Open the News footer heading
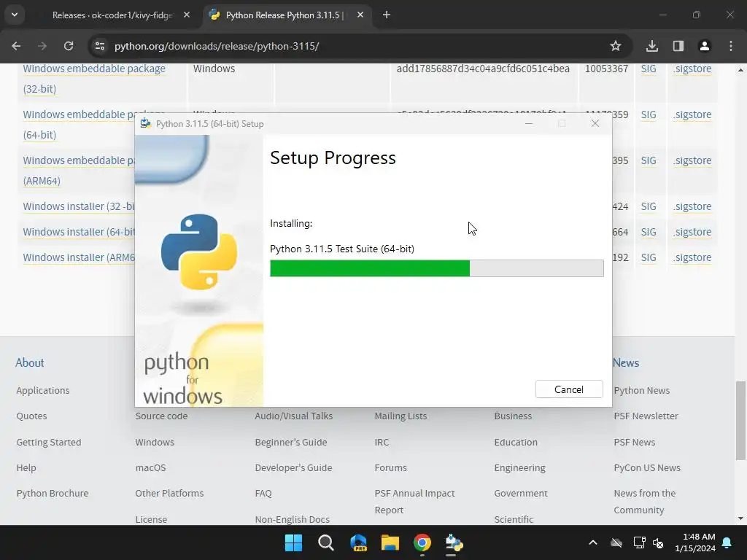This screenshot has width=747, height=560. (x=625, y=363)
